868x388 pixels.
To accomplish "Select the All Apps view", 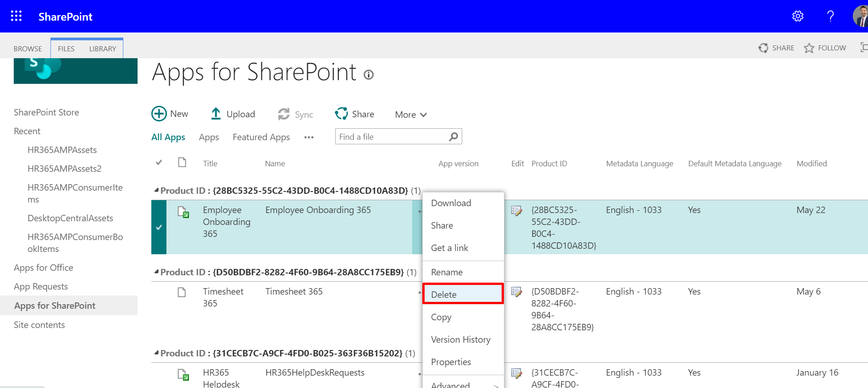I will pos(168,137).
